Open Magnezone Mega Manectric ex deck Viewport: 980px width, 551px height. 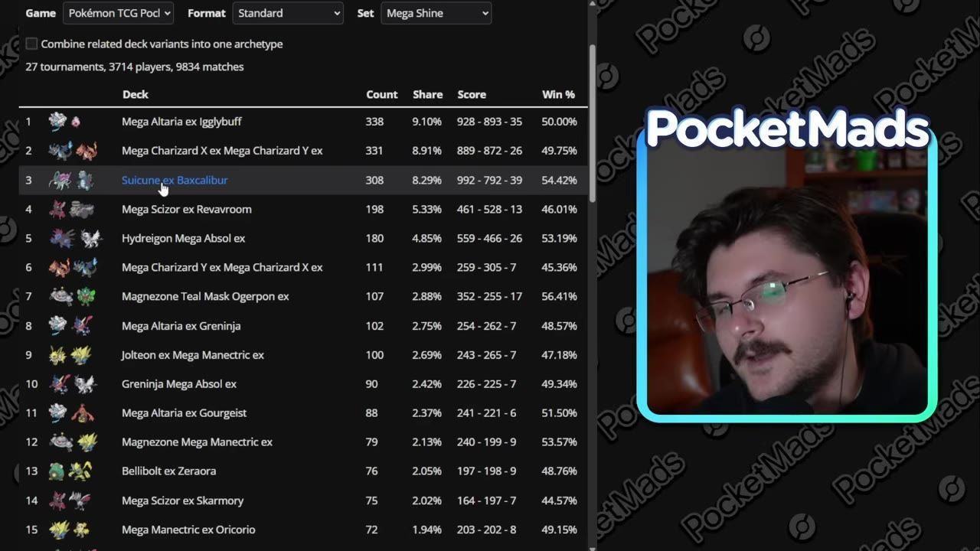pyautogui.click(x=197, y=442)
